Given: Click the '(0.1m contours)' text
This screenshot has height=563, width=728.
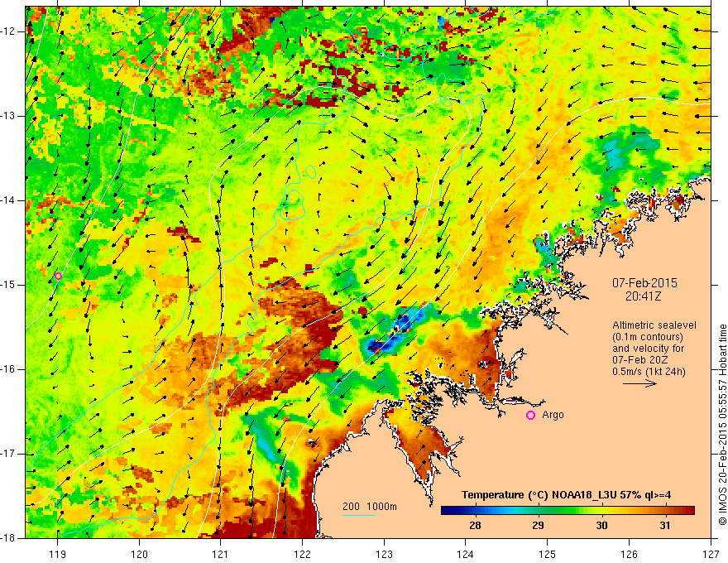Looking at the screenshot, I should pos(648,337).
